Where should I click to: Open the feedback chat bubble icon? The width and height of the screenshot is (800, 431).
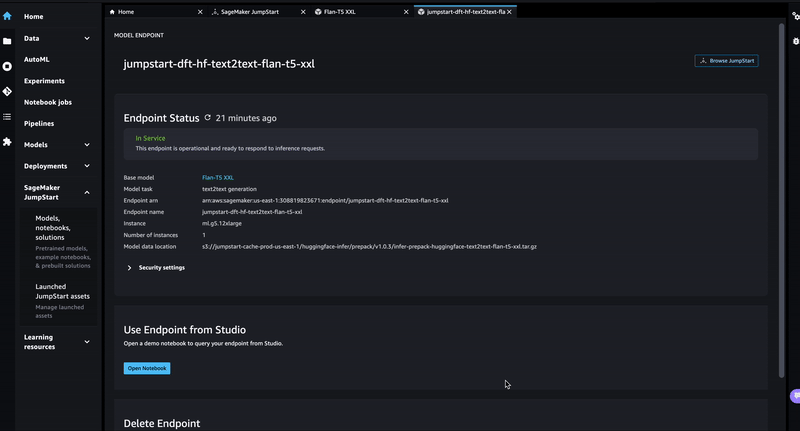tap(795, 396)
